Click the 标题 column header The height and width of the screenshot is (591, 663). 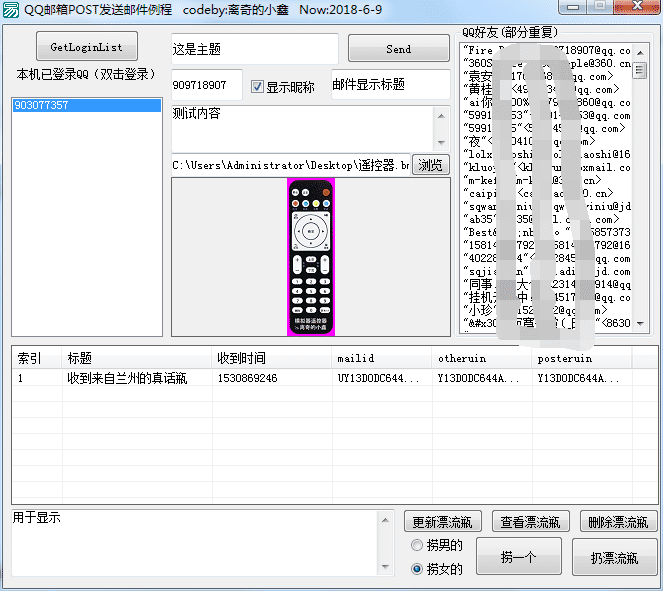137,358
